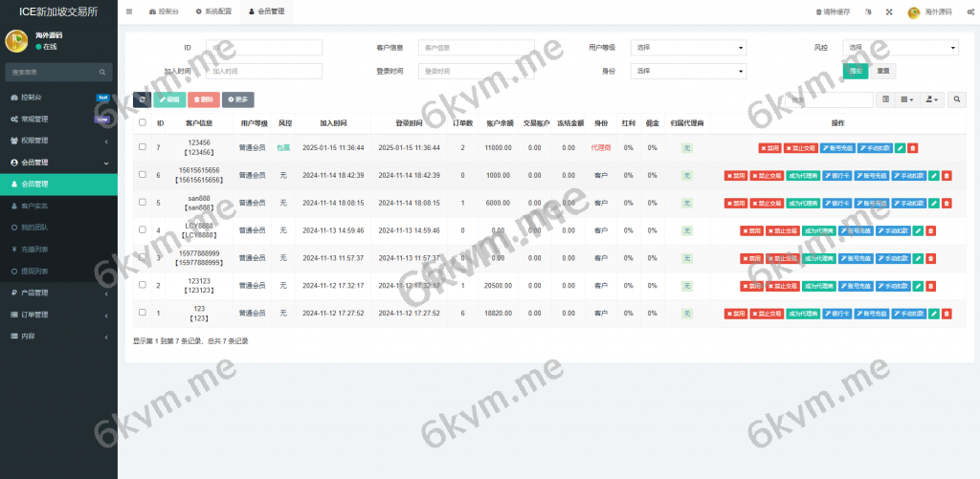Click 成为代理商 button for member 15615615656
Screen dimensions: 980x479
[804, 176]
